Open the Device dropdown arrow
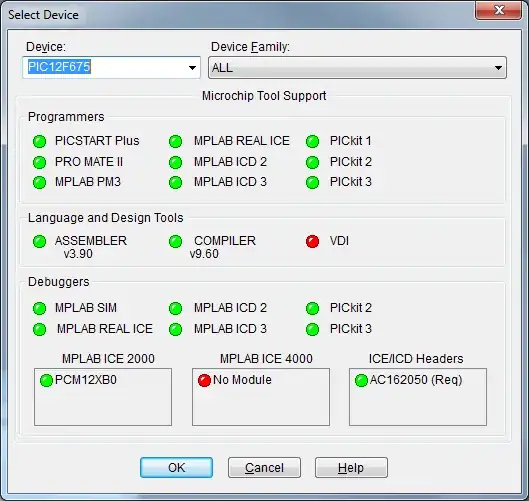Screen dimensions: 529x501 192,68
